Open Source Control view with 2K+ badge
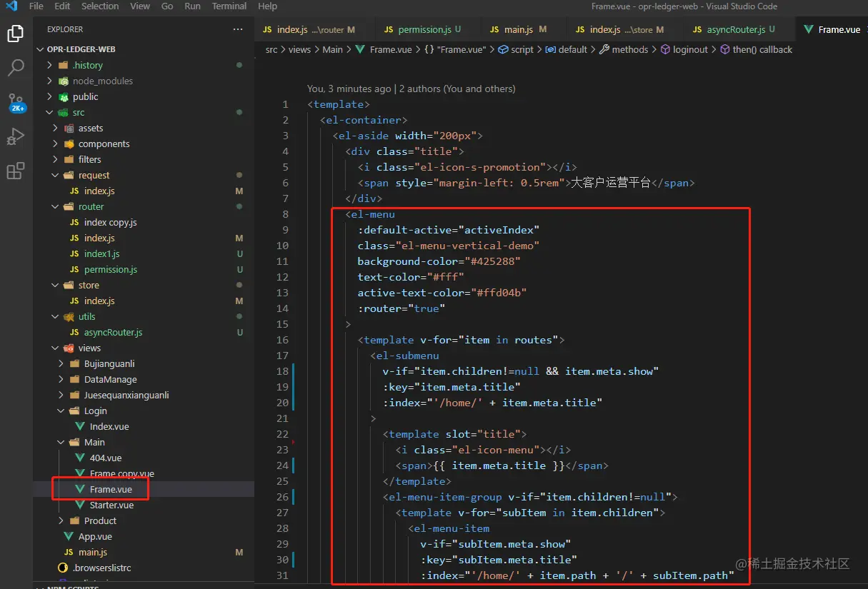Viewport: 868px width, 589px height. click(x=16, y=102)
